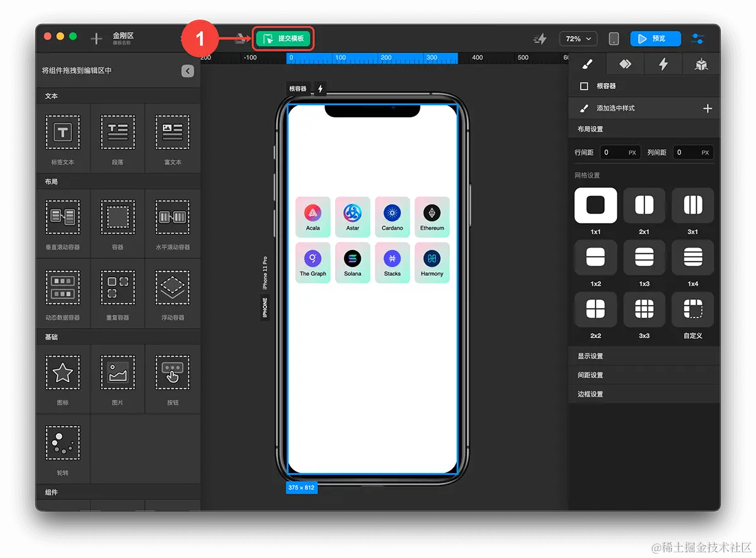Click the plus to add 添加选中样式
Viewport: 756px width, 558px height.
tap(707, 108)
